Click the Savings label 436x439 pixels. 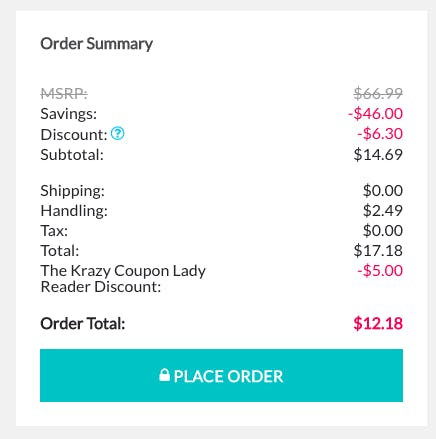[69, 114]
